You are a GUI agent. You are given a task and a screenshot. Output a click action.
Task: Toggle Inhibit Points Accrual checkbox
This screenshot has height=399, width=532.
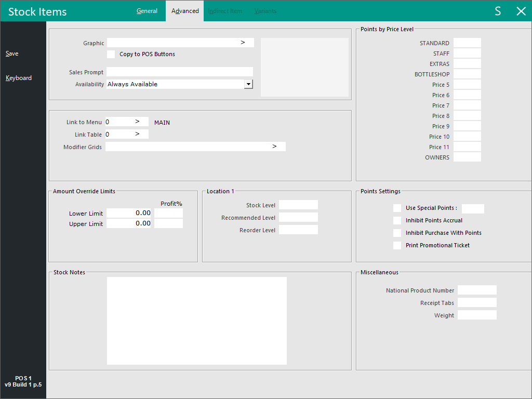pyautogui.click(x=397, y=221)
